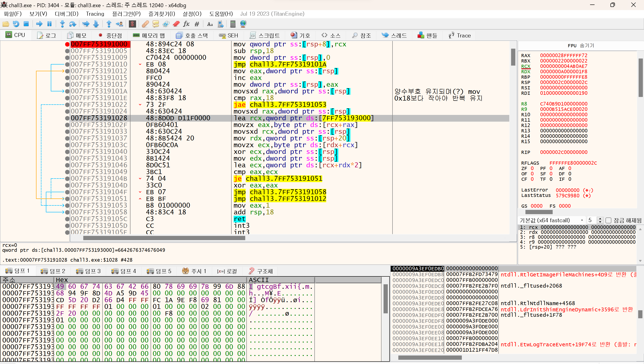Select the RCX register value
Viewport: 644px width, 364px height.
tap(563, 66)
